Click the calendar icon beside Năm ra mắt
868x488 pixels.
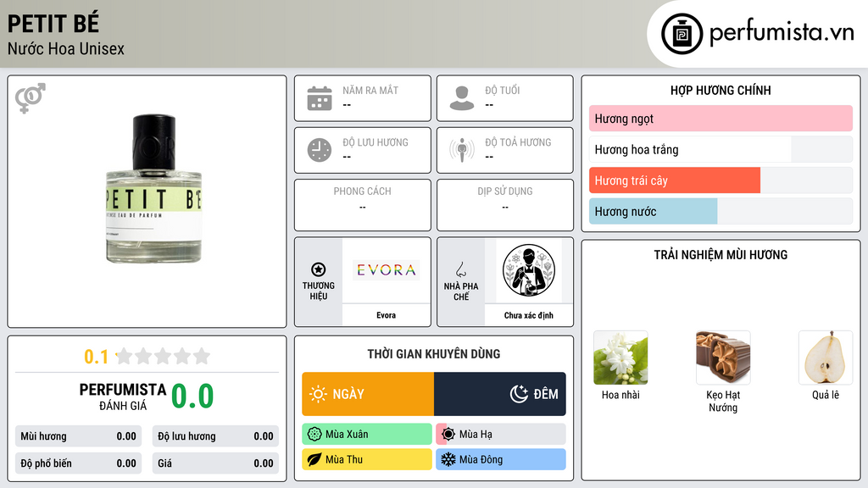[320, 98]
